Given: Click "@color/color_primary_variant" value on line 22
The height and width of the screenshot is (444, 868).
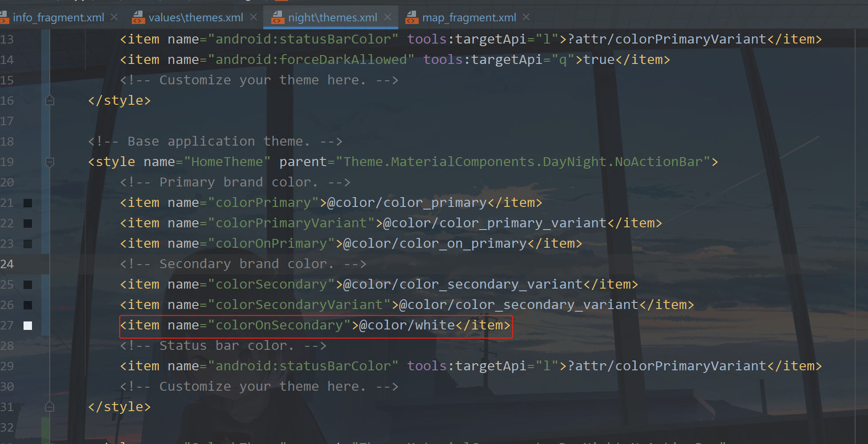Looking at the screenshot, I should [495, 223].
